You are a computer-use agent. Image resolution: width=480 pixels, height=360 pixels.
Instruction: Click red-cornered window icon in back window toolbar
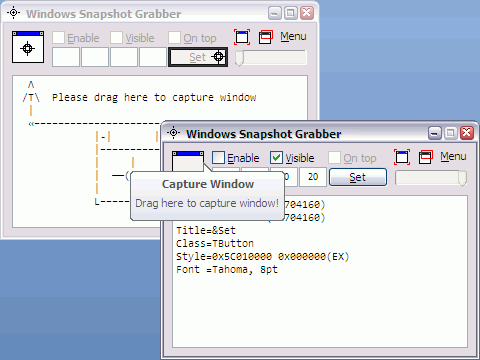(242, 37)
